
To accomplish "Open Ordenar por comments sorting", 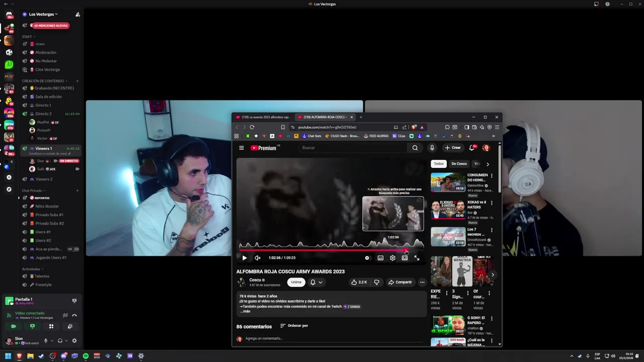I will point(294,326).
